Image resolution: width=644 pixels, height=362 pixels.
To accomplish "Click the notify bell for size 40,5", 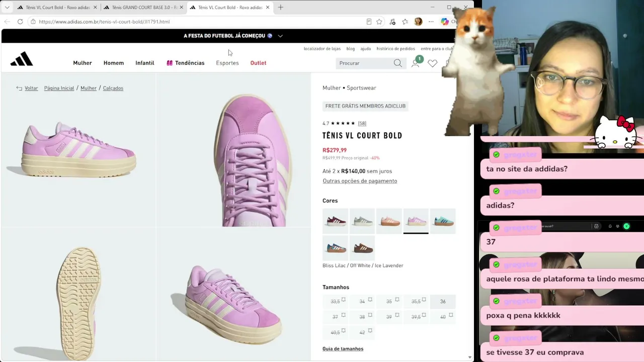I will point(344,331).
